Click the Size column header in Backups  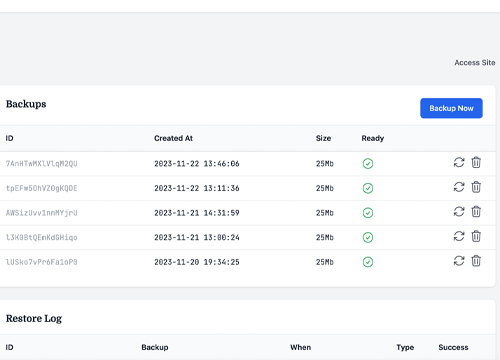pos(323,138)
